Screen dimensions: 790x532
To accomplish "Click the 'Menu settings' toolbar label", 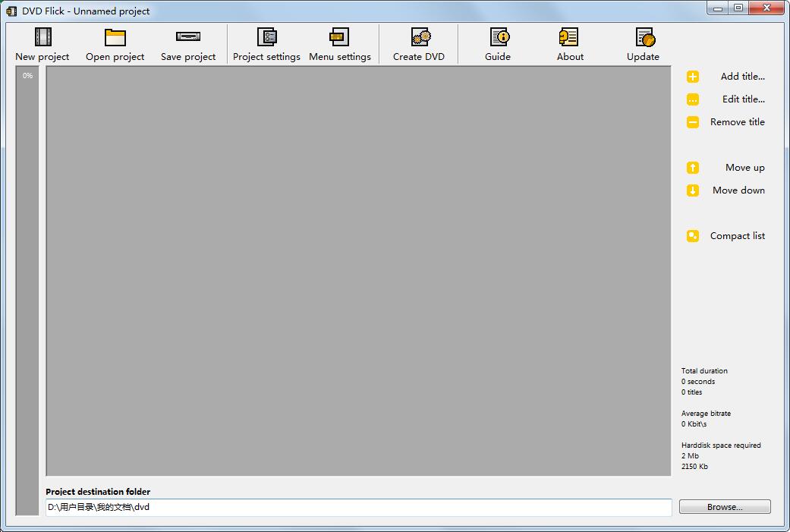I will (340, 57).
